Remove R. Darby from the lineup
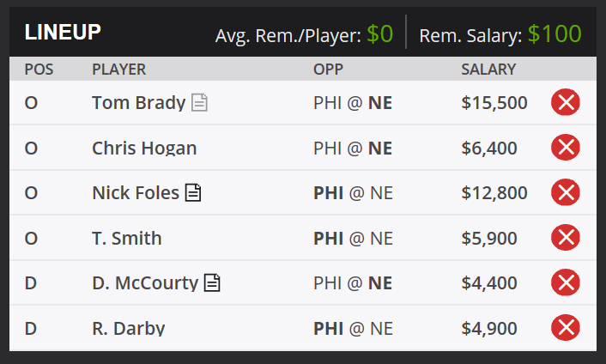 (566, 328)
